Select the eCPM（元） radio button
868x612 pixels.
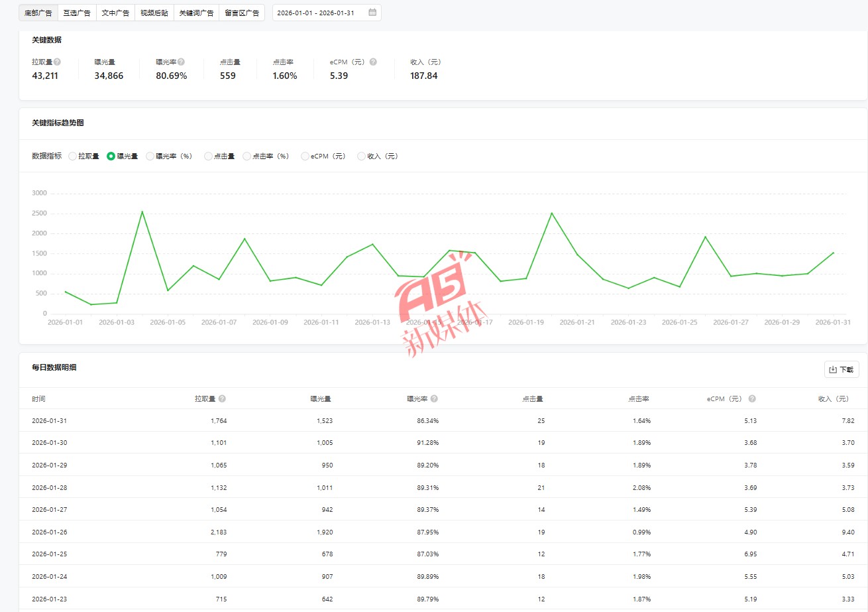coord(305,156)
